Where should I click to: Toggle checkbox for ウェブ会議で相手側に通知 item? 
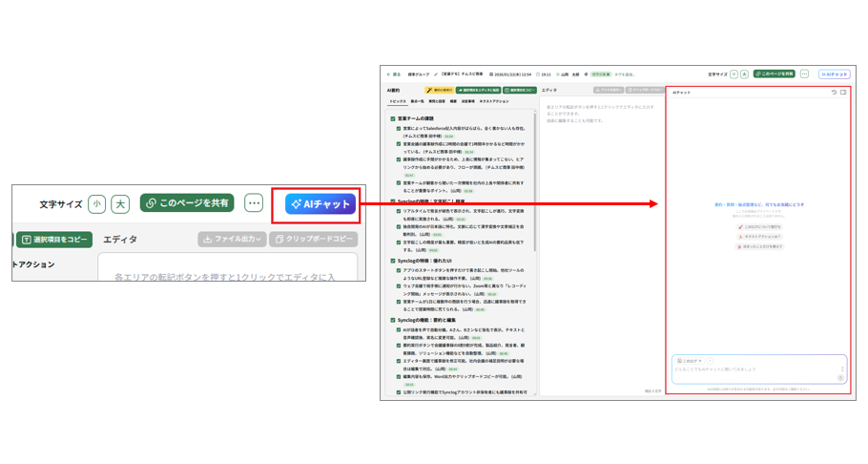click(398, 286)
